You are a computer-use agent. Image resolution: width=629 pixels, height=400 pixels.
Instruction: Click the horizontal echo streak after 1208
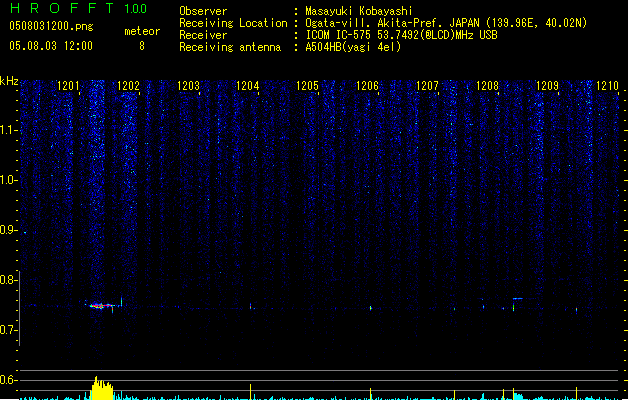518,298
